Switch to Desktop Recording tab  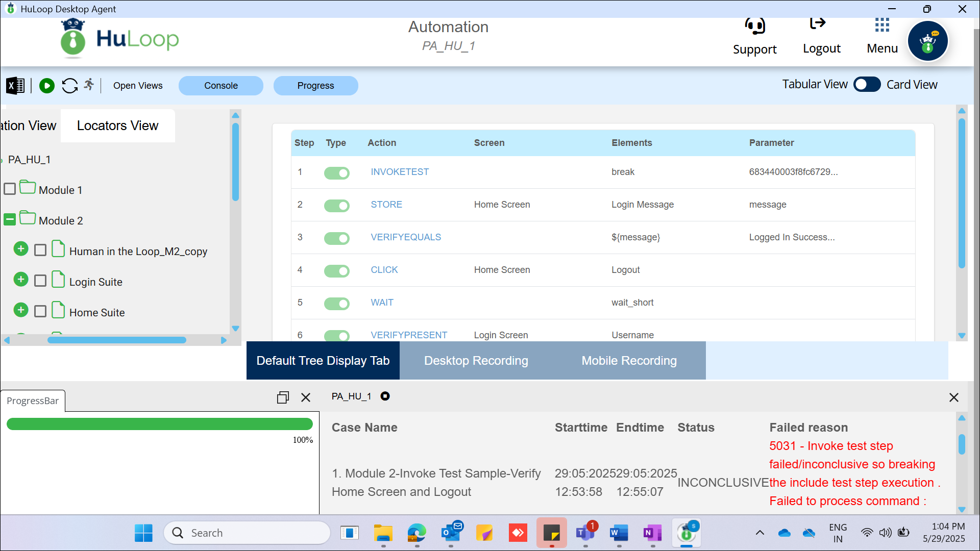point(476,361)
